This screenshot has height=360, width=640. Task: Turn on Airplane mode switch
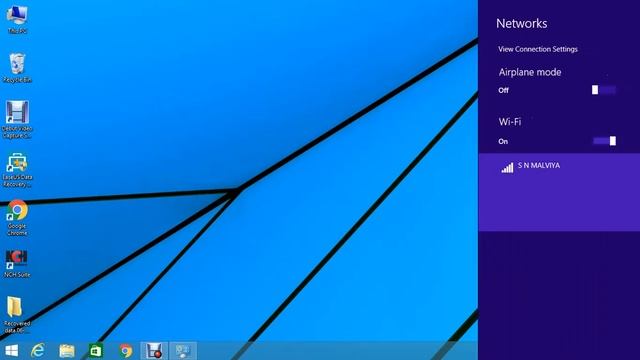[604, 90]
